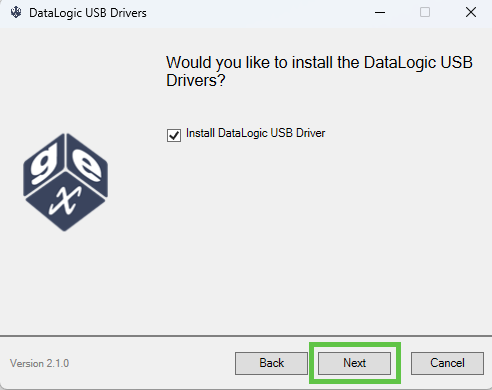Click the installer icon in title bar

[x=16, y=13]
